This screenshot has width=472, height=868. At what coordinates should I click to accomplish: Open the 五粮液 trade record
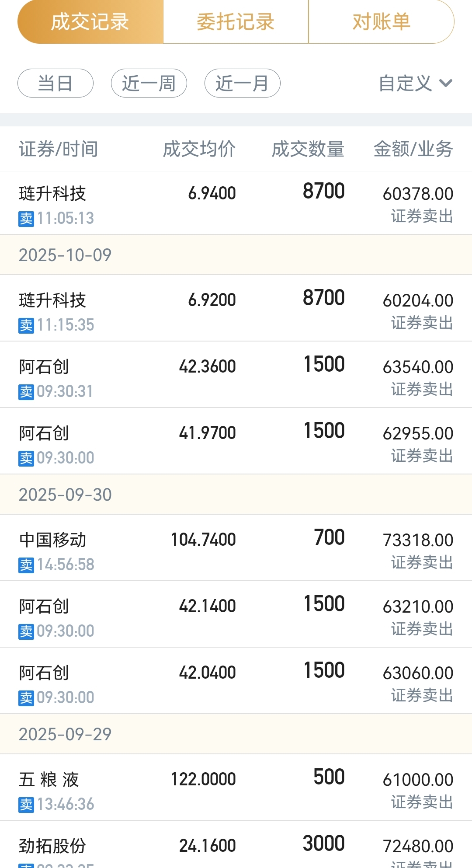tap(236, 787)
